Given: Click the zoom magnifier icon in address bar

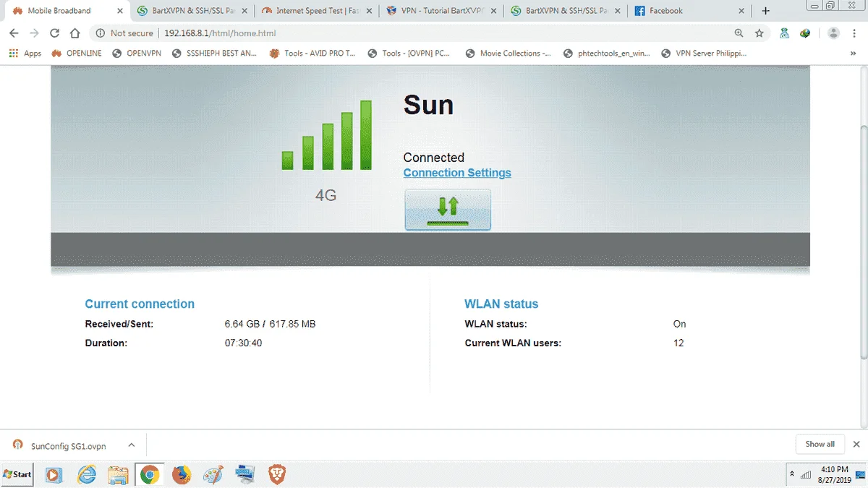Looking at the screenshot, I should (739, 33).
